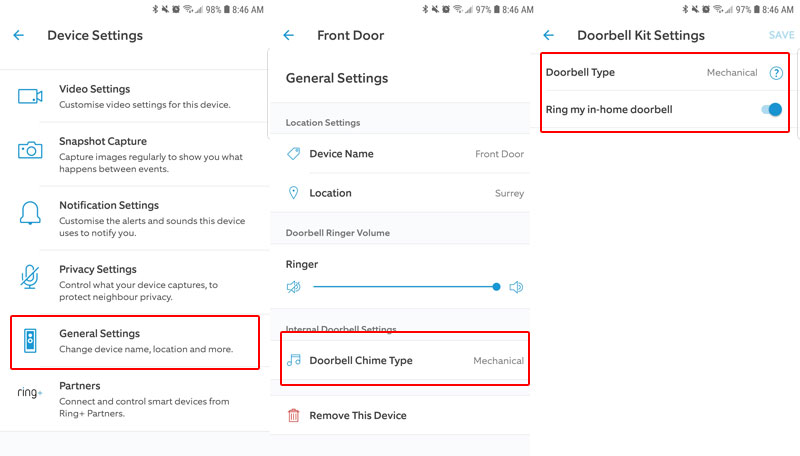Viewport: 800px width, 456px height.
Task: Tap the muted speaker icon by Ringer
Action: (294, 287)
